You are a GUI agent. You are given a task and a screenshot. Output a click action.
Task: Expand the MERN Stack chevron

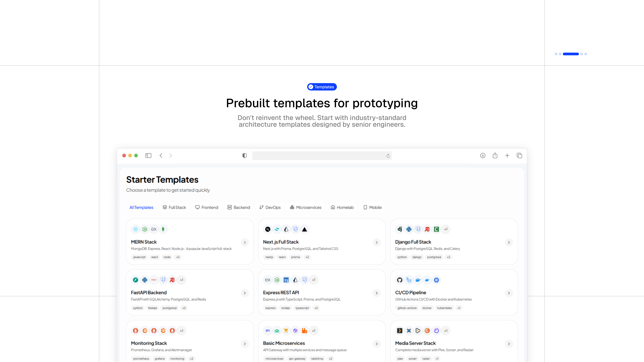pyautogui.click(x=245, y=242)
